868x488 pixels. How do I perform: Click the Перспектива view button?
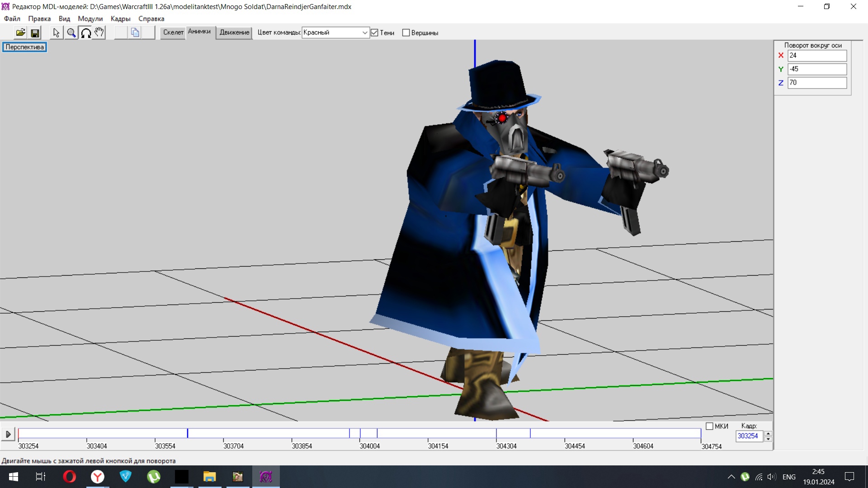click(25, 47)
